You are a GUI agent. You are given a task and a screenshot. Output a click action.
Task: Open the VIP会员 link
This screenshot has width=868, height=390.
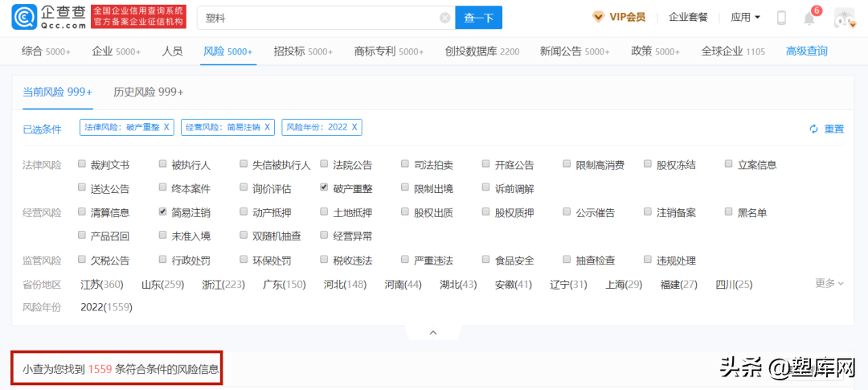tap(627, 17)
